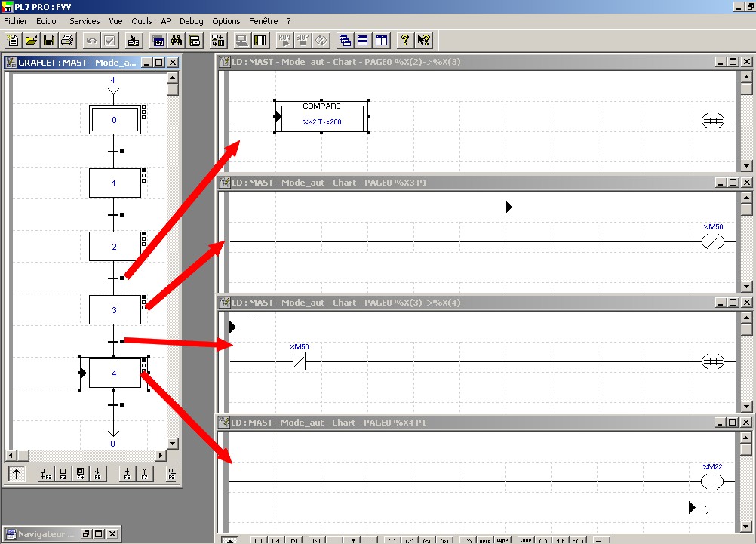Screen dimensions: 756x544
Task: Open the Services menu
Action: click(x=85, y=21)
